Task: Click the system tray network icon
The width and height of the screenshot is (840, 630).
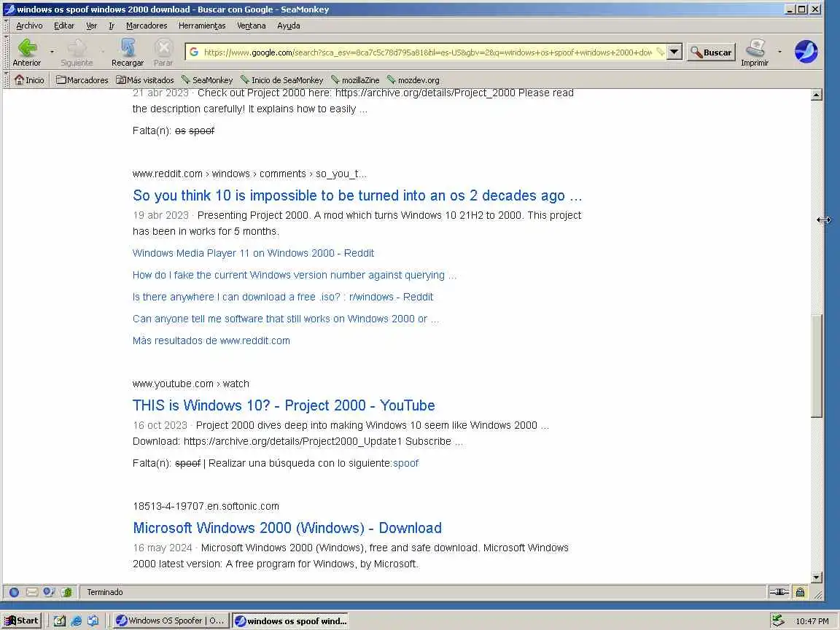Action: coord(779,621)
